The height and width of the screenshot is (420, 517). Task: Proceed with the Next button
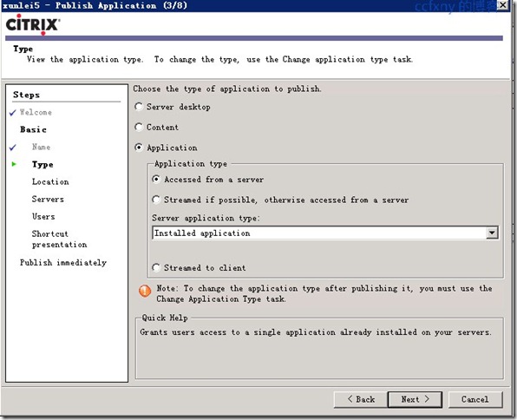[415, 399]
